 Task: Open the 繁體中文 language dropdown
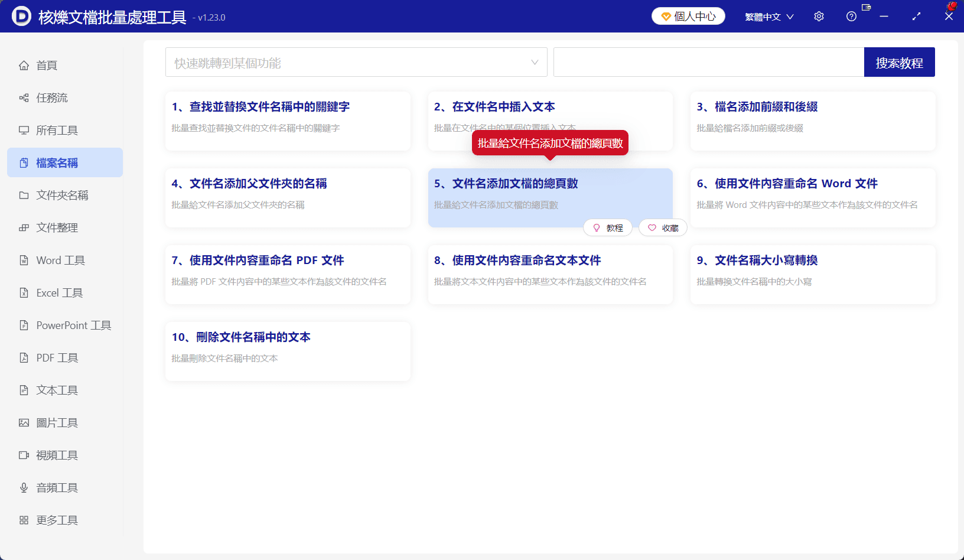point(769,17)
